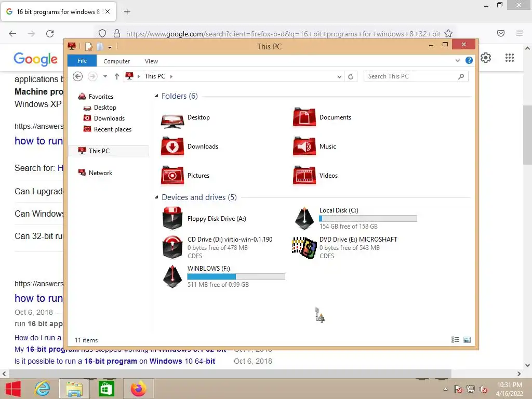Collapse the Devices and drives (5) group
The height and width of the screenshot is (399, 532).
(156, 197)
